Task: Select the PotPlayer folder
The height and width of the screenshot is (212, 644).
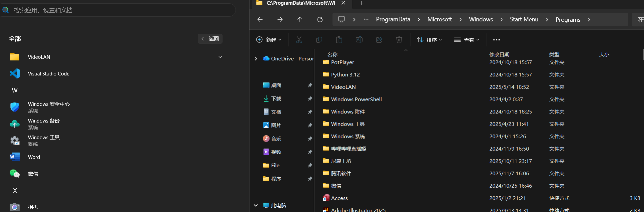Action: coord(342,62)
